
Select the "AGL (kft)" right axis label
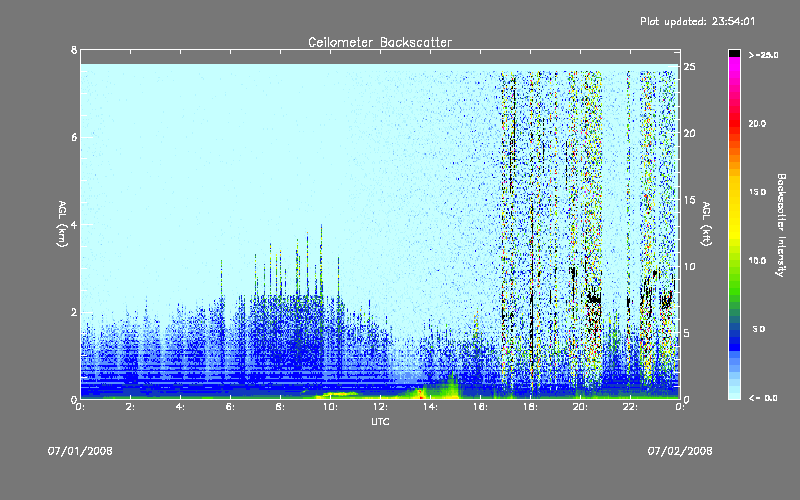click(x=706, y=224)
